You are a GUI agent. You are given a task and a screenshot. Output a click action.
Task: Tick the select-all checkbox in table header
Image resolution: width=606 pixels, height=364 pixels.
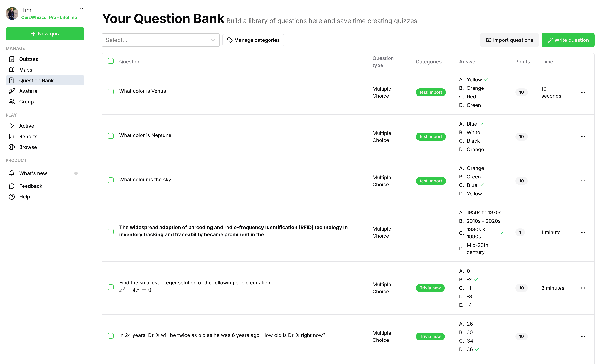tap(111, 61)
